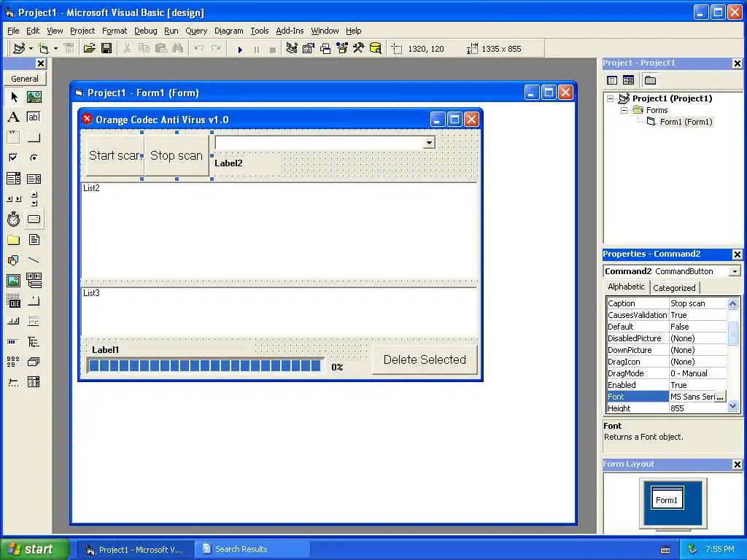Show the Toolbox via hammer-wrench icon
Image resolution: width=747 pixels, height=560 pixels.
(x=359, y=49)
